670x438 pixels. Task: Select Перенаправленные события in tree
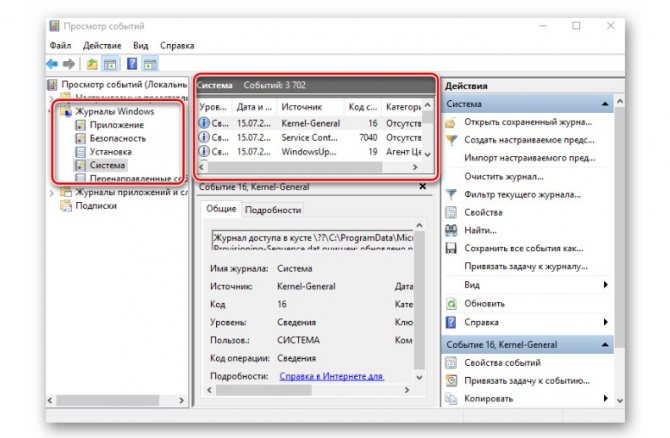[136, 178]
